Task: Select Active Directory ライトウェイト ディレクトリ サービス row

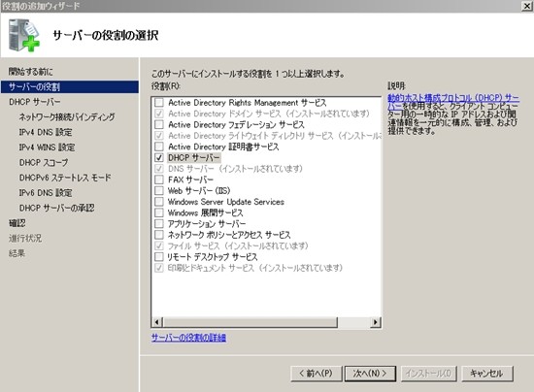Action: (274, 136)
